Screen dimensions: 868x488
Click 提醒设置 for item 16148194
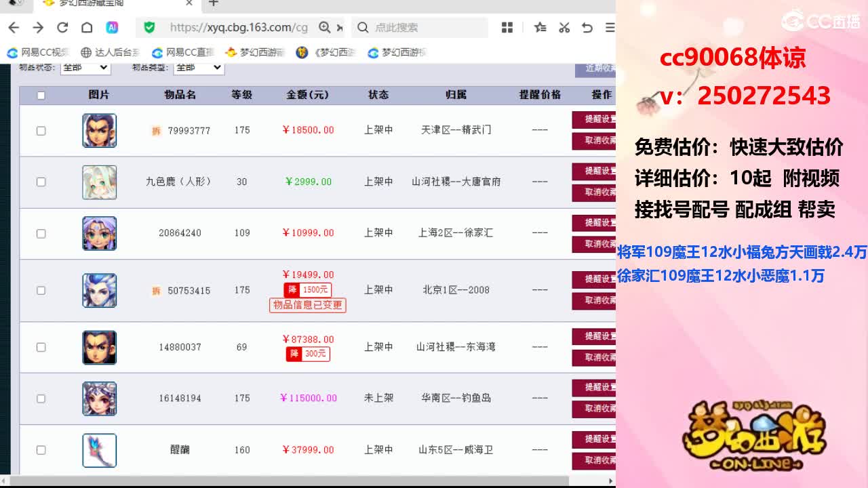point(594,388)
